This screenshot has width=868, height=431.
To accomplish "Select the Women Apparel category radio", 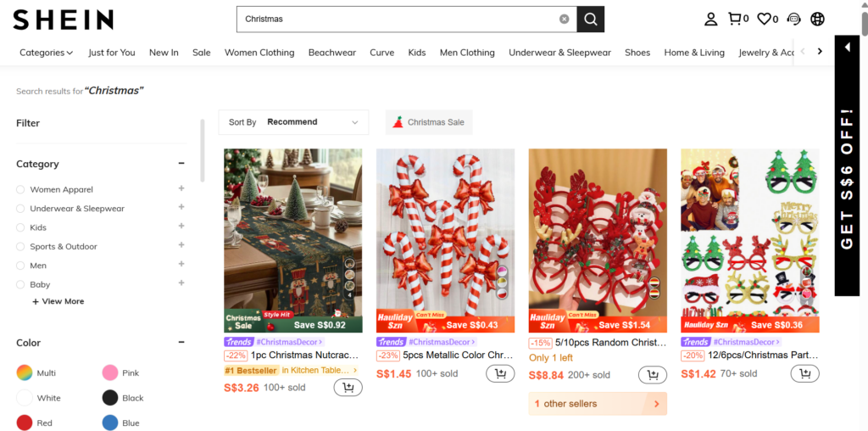I will [x=20, y=189].
